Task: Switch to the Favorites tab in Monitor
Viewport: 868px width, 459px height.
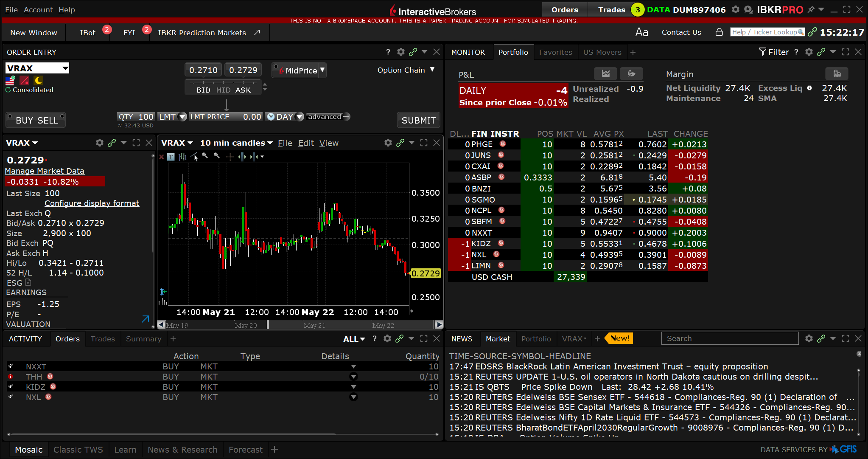Action: click(x=555, y=52)
